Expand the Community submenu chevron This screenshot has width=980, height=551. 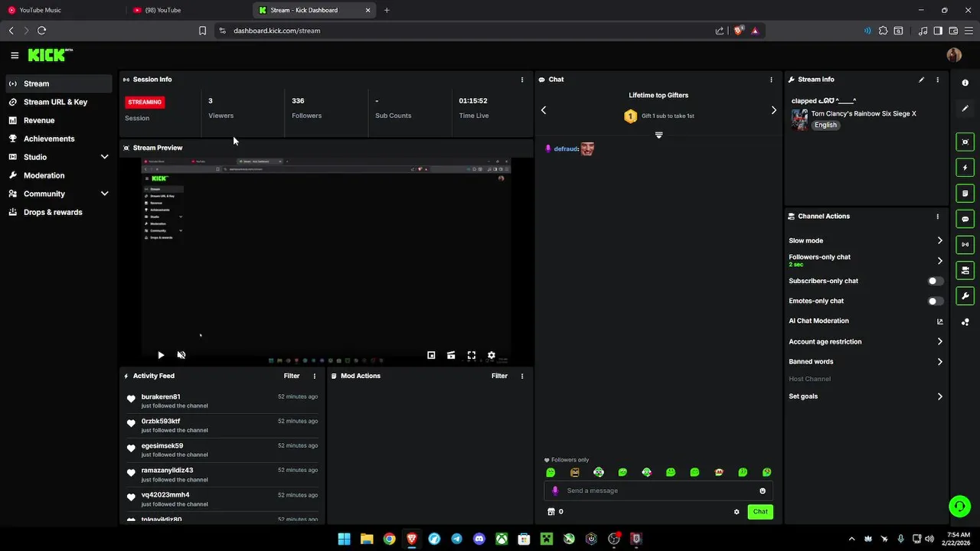point(105,194)
